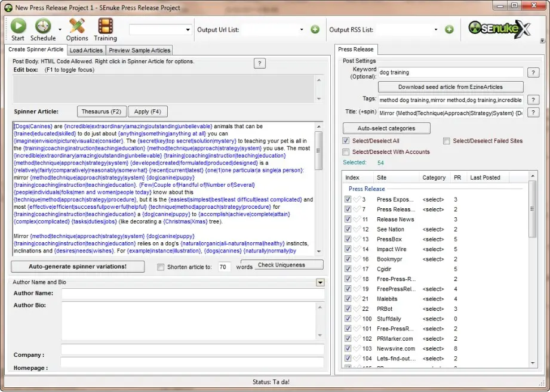Open the Output RSS List dropdown
Viewport: 550px width, 392px height.
tap(436, 30)
